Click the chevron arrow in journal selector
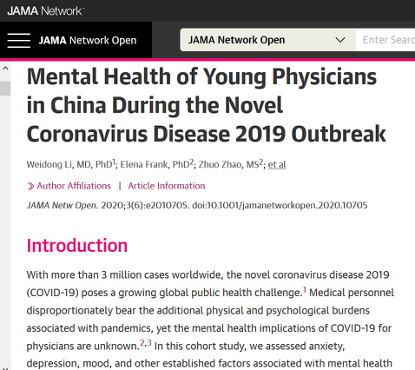Viewport: 415px width, 370px height. click(340, 40)
